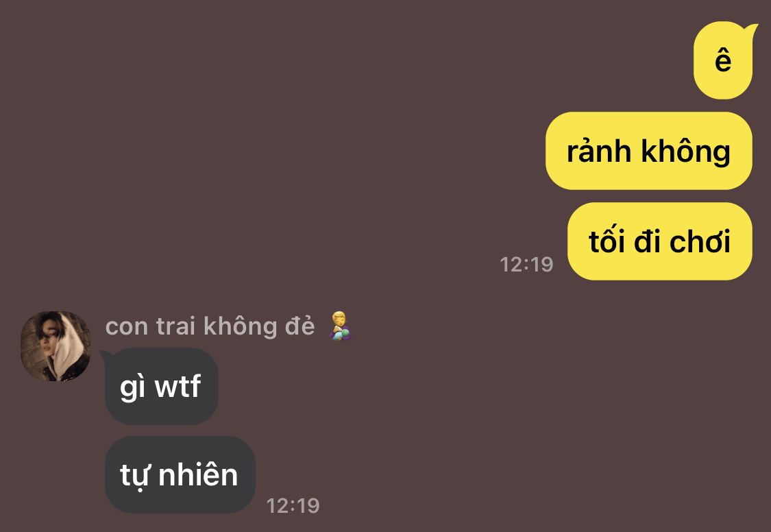Select the "tối đi chơi" sent message

[x=660, y=241]
